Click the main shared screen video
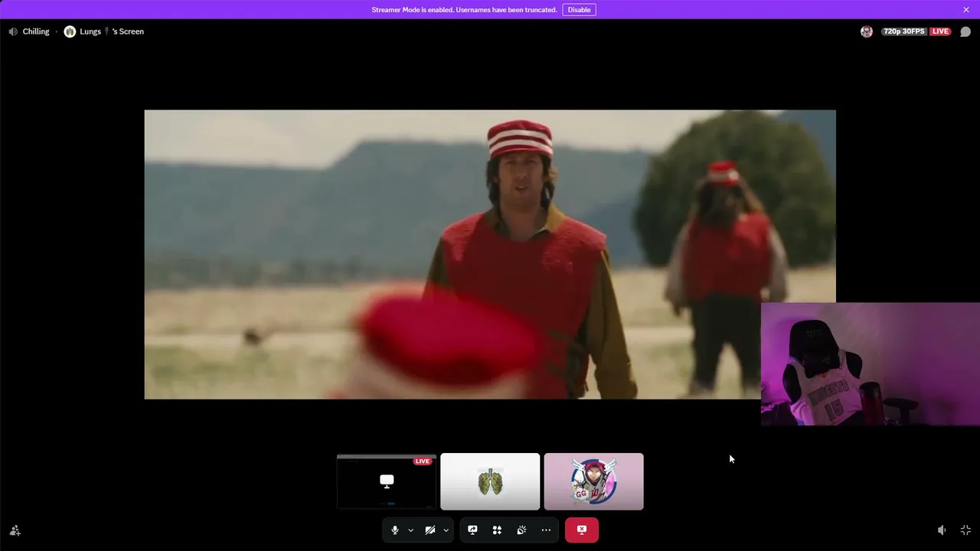 pyautogui.click(x=490, y=254)
